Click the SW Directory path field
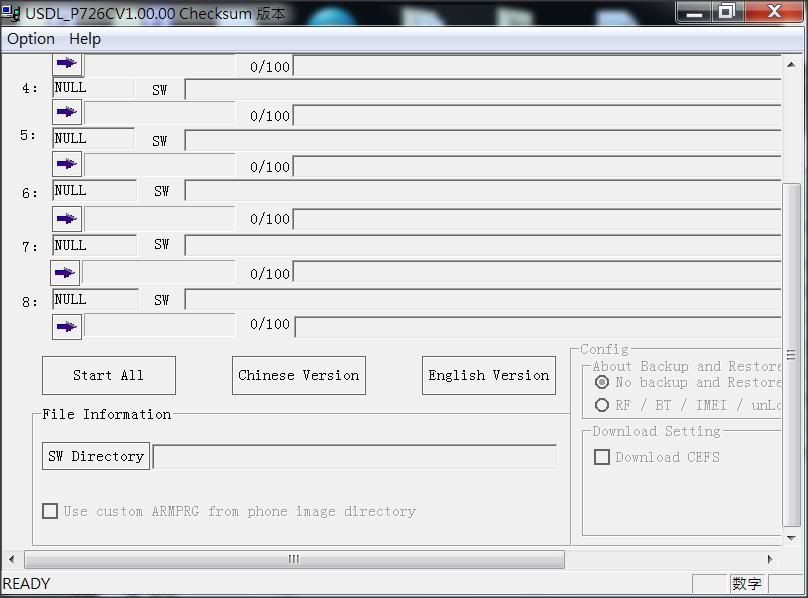Image resolution: width=808 pixels, height=598 pixels. pyautogui.click(x=355, y=457)
